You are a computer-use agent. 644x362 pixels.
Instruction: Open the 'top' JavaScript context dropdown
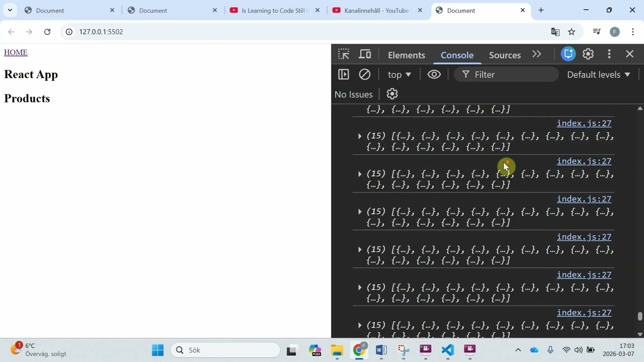399,74
